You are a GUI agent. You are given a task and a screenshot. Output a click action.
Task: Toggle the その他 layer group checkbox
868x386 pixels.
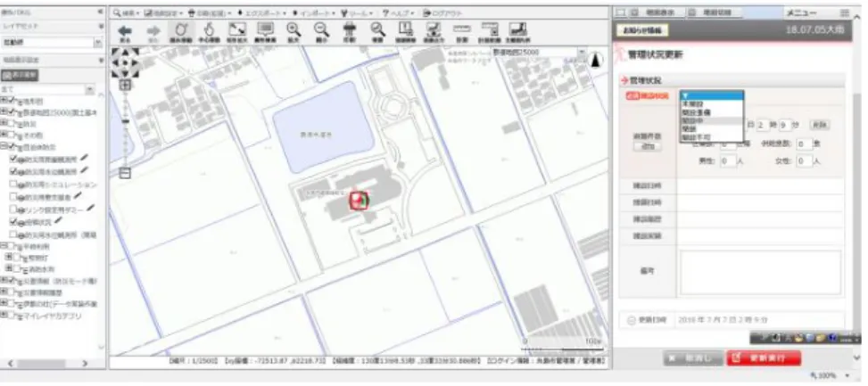click(x=11, y=135)
